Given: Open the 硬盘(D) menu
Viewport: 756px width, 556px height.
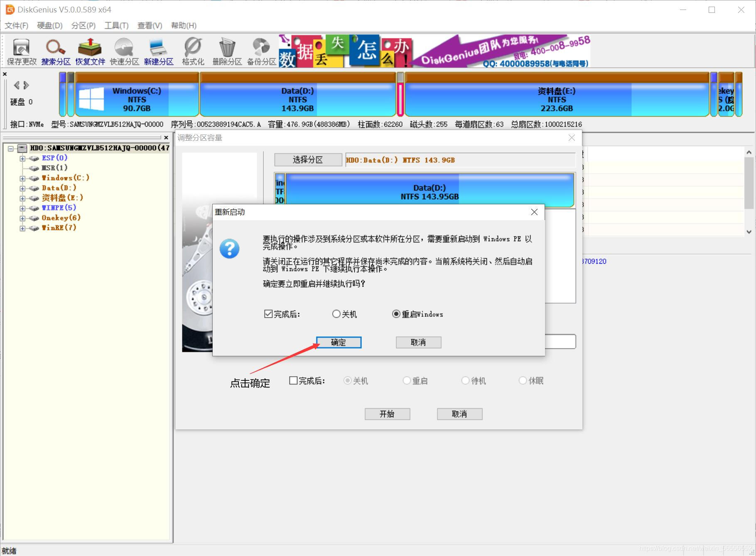Looking at the screenshot, I should pyautogui.click(x=50, y=25).
